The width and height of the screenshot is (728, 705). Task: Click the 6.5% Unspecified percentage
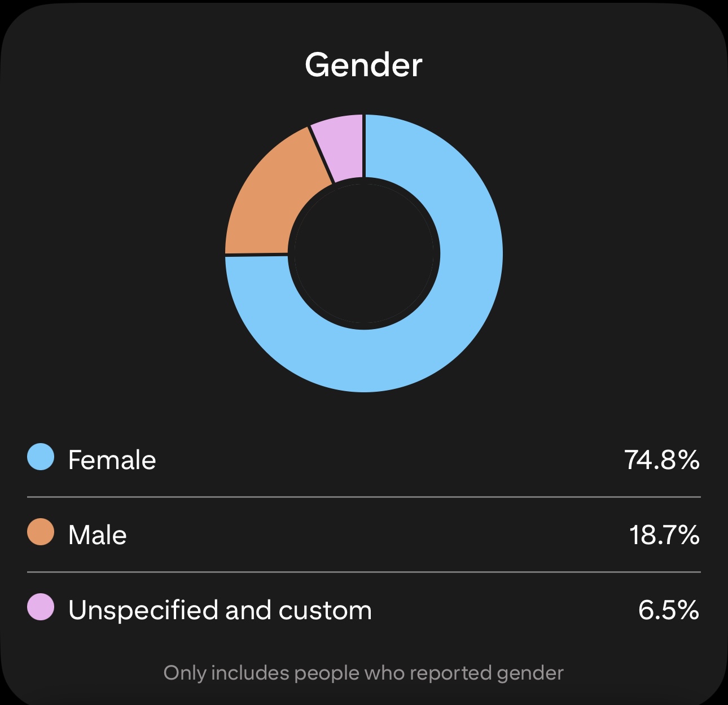[x=669, y=610]
